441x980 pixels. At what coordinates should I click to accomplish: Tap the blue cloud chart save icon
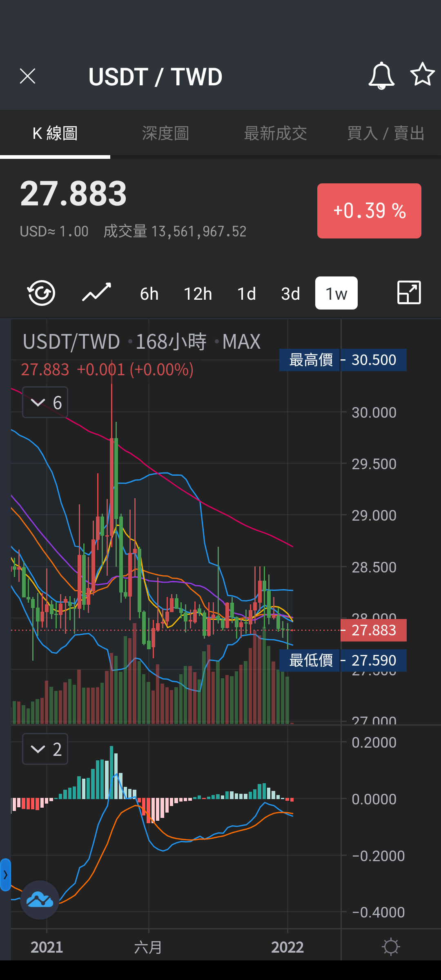(x=40, y=900)
